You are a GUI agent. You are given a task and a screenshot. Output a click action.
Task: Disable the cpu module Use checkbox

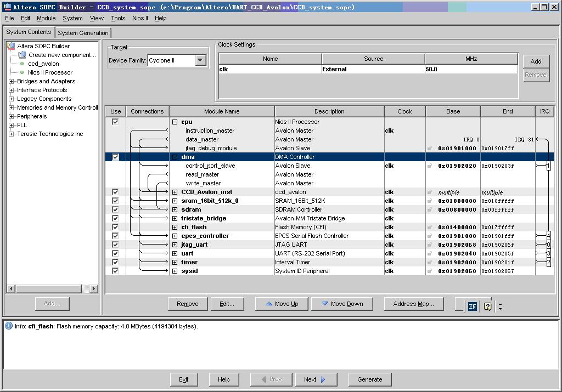tap(115, 122)
